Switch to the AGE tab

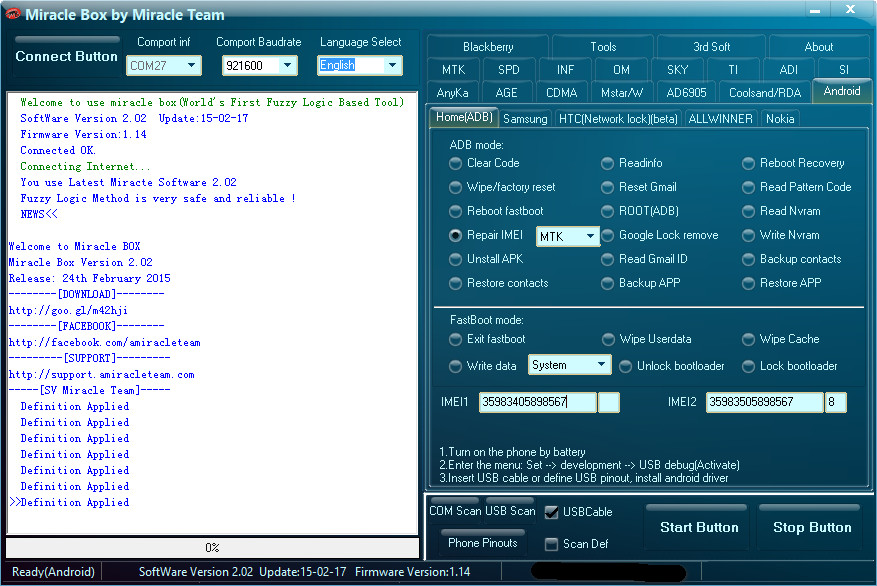(506, 93)
